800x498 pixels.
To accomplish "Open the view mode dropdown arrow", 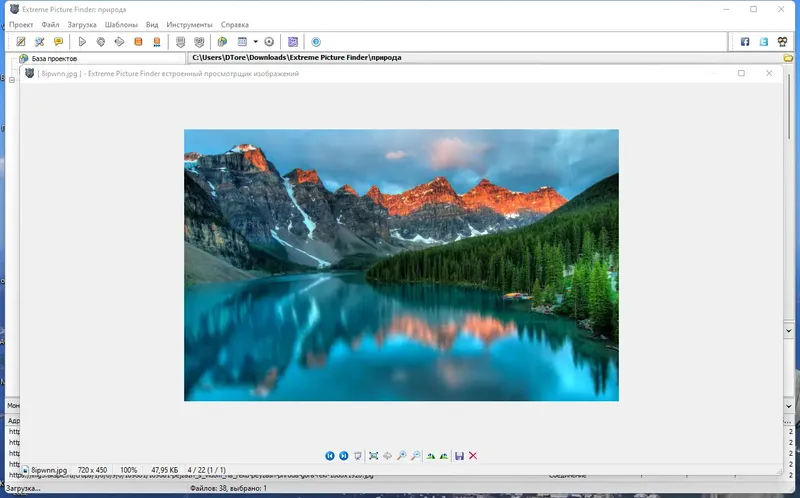I will coord(256,42).
